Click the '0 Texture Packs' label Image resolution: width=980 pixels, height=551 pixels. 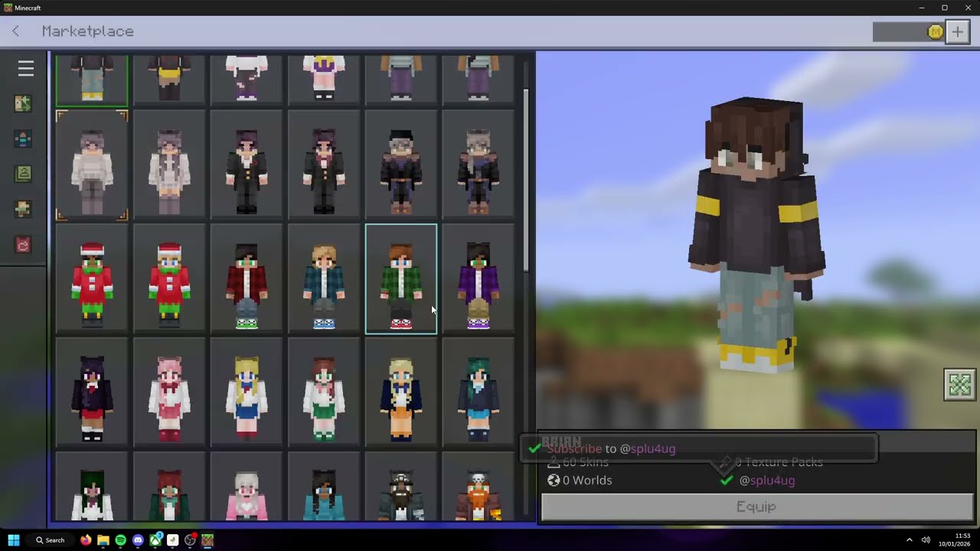779,462
